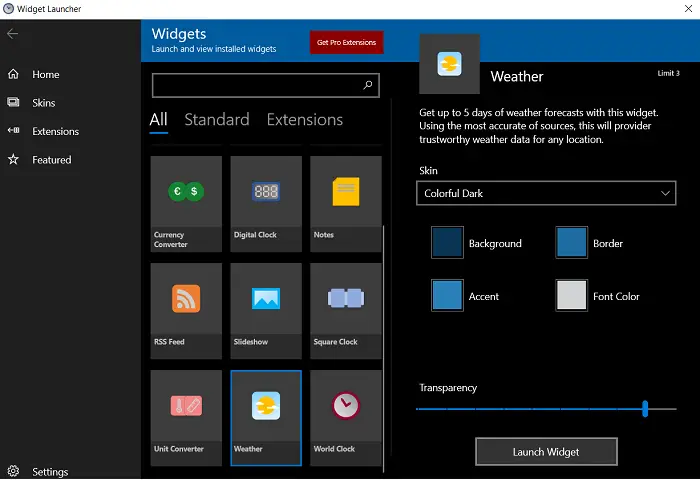The height and width of the screenshot is (480, 700).
Task: Click inside the widget search field
Action: point(266,85)
